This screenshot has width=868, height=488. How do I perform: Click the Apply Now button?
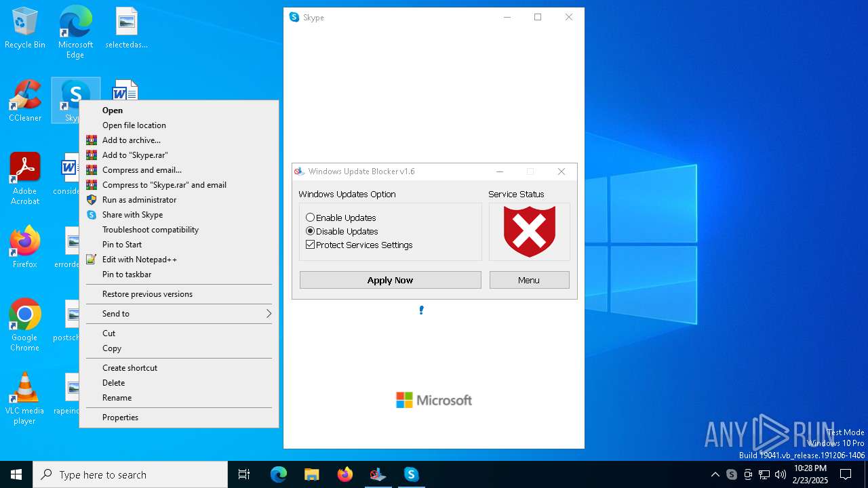click(391, 280)
